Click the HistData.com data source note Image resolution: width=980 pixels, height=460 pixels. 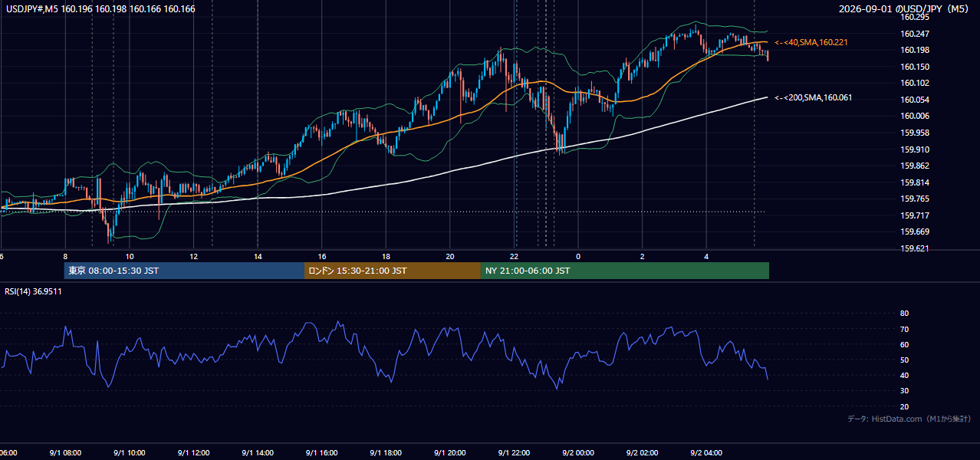click(x=909, y=419)
